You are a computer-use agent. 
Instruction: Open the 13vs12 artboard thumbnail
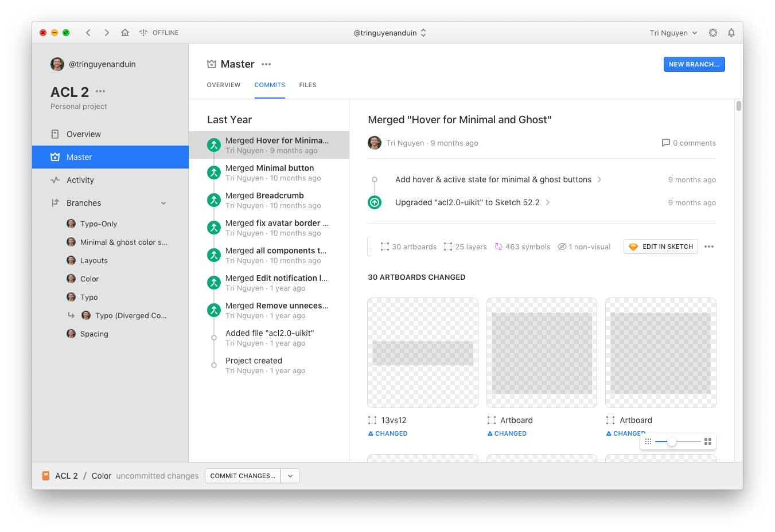[x=423, y=353]
